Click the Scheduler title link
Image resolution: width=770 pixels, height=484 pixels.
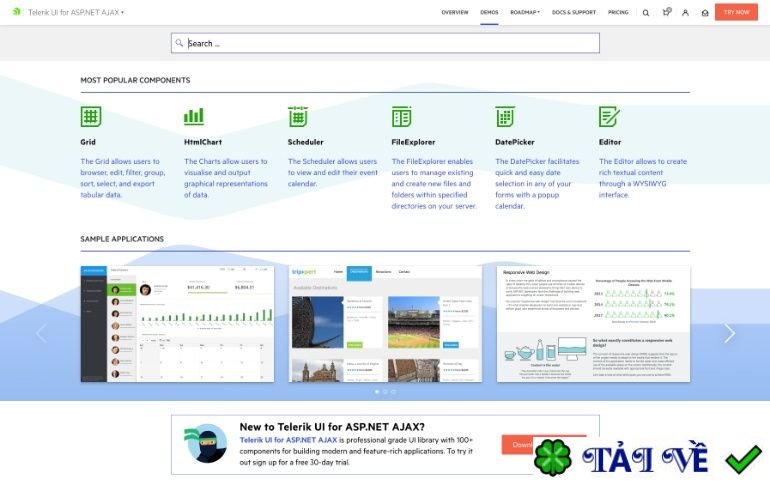tap(305, 142)
